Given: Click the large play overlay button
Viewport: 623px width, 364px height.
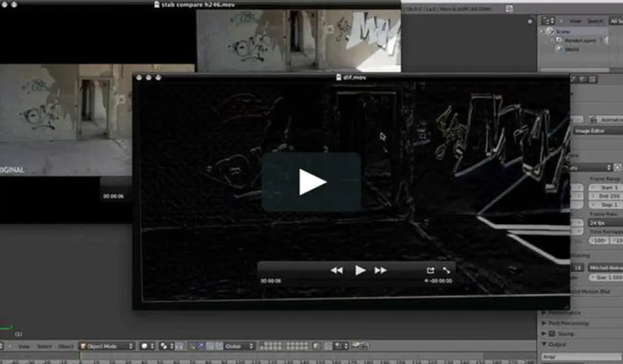Looking at the screenshot, I should coord(311,182).
